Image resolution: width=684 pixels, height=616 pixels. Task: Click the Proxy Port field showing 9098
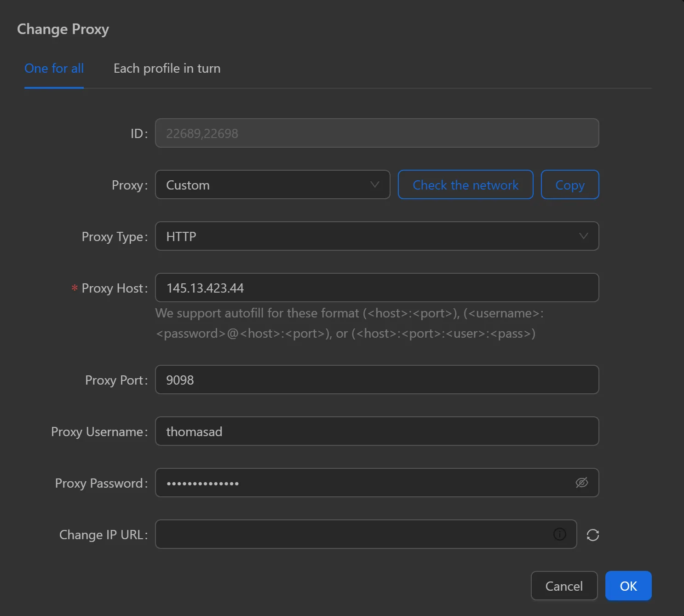point(377,380)
